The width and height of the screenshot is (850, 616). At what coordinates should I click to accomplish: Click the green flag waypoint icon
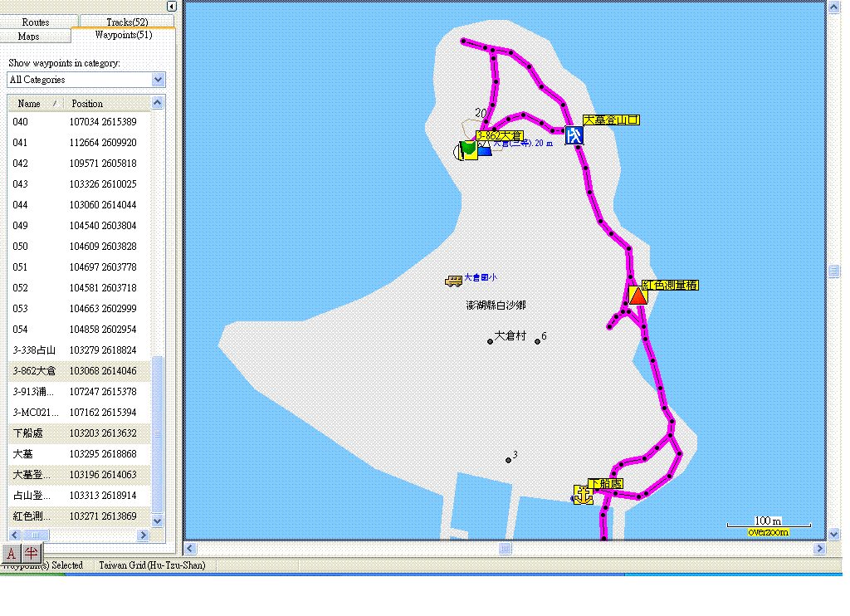click(x=468, y=149)
